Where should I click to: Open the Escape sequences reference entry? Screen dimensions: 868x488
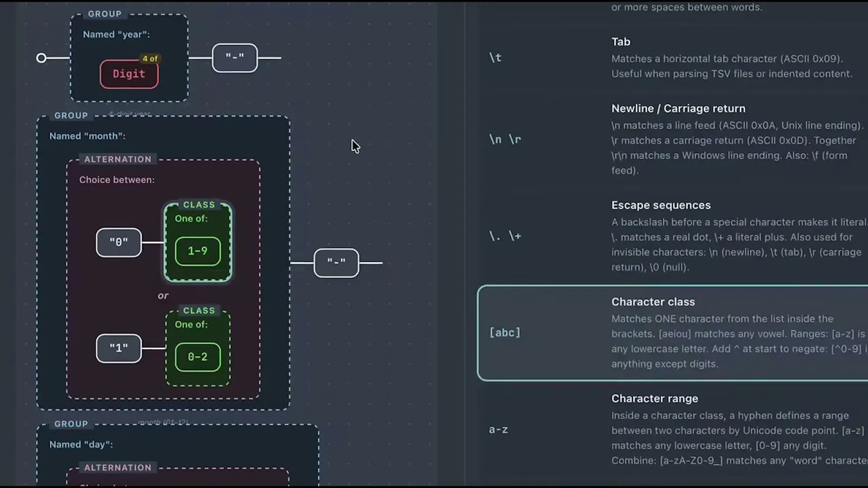click(x=673, y=236)
